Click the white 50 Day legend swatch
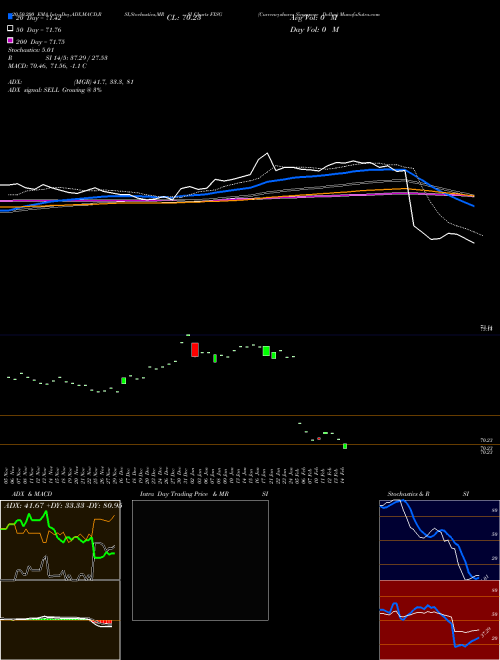500x660 pixels. 11,29
